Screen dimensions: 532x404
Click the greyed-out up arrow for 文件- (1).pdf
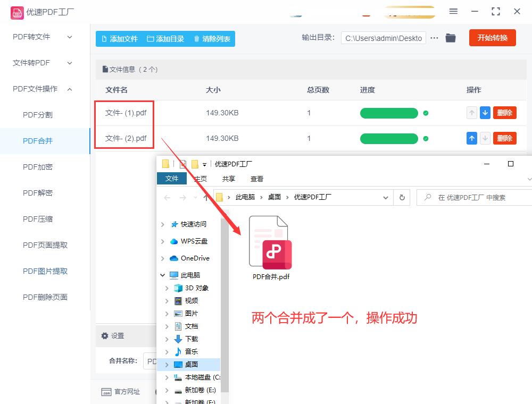click(471, 113)
